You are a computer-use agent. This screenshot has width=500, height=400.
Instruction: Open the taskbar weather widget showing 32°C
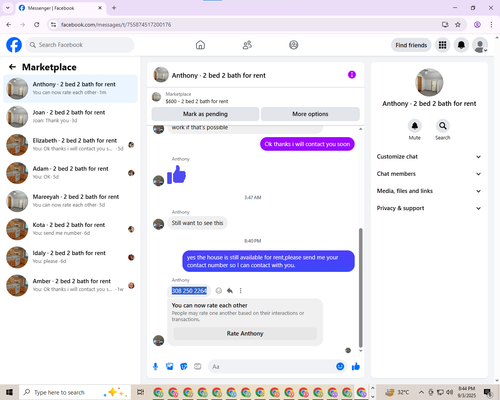pyautogui.click(x=397, y=392)
